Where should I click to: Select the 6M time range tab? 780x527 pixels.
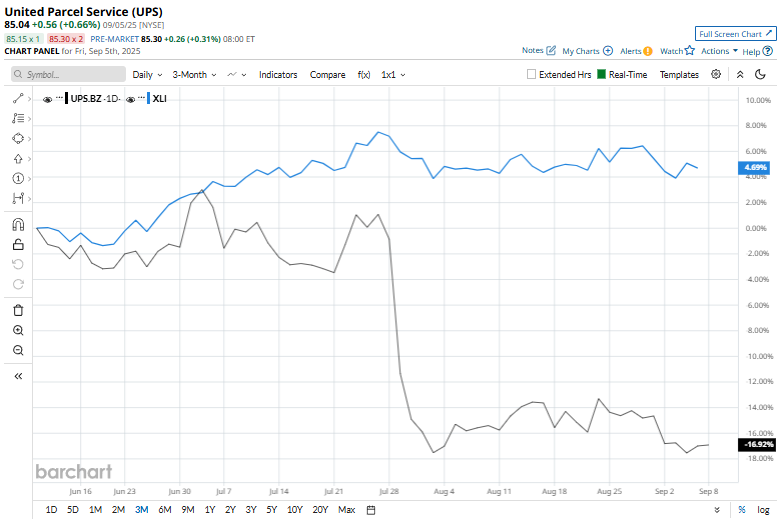point(165,510)
